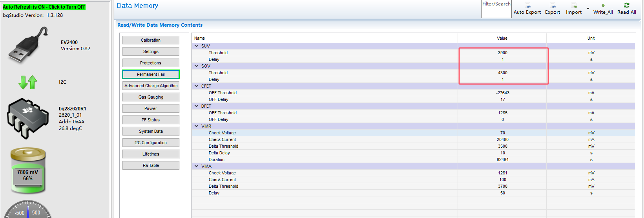Viewport: 644px width, 218px height.
Task: Select CFET OFF Threshold value -27643
Action: pyautogui.click(x=502, y=93)
